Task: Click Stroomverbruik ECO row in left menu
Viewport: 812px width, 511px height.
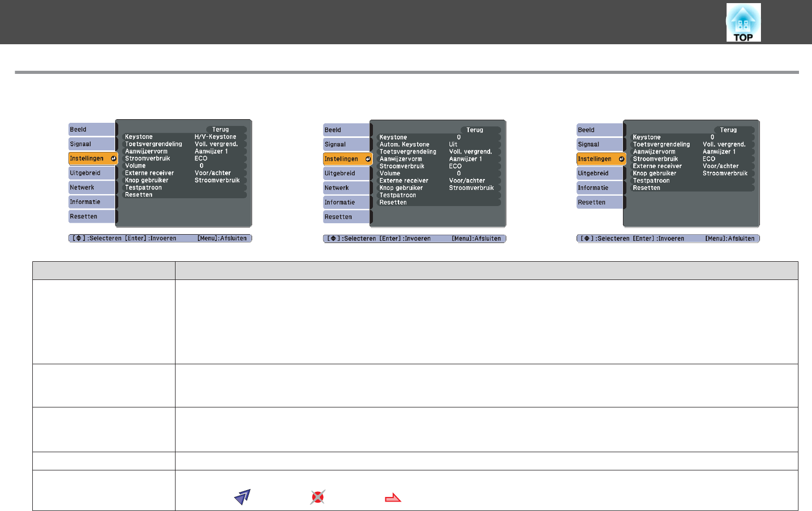Action: tap(184, 159)
